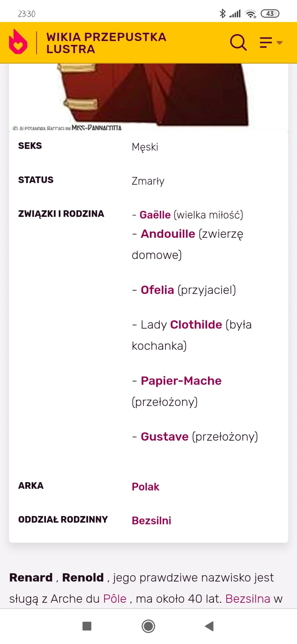297x644 pixels.
Task: Follow the Gustave link
Action: click(x=164, y=437)
